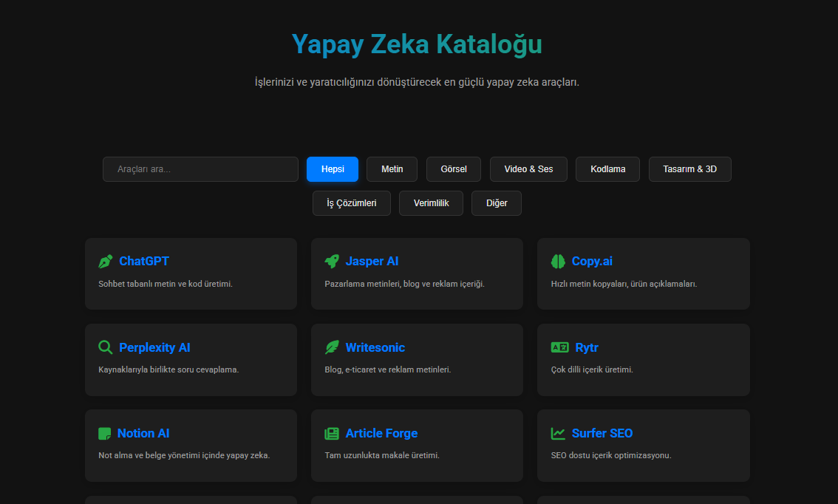This screenshot has height=504, width=838.
Task: Click 'Kaynaklarıyla birlikte soru cevaplama.' text
Action: click(x=168, y=370)
